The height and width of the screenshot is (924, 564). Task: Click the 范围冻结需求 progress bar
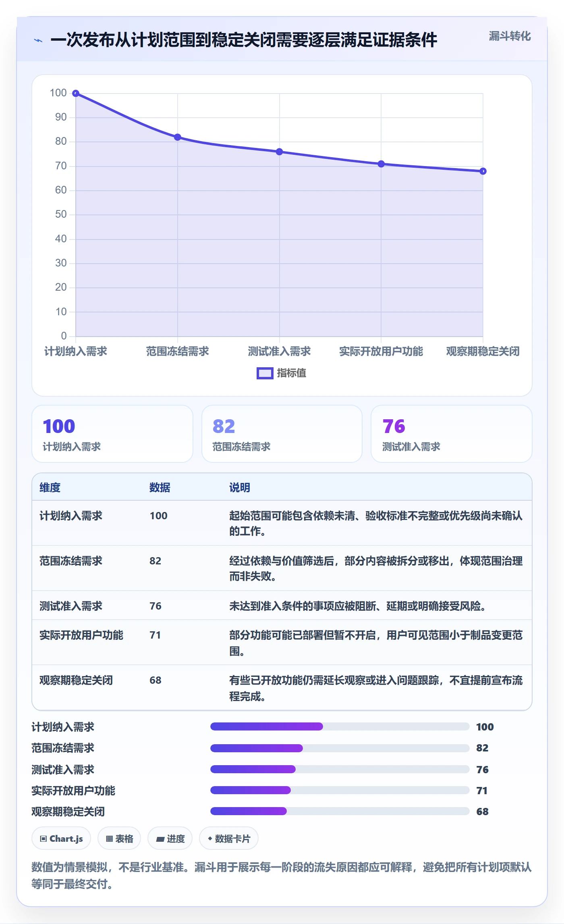[340, 748]
